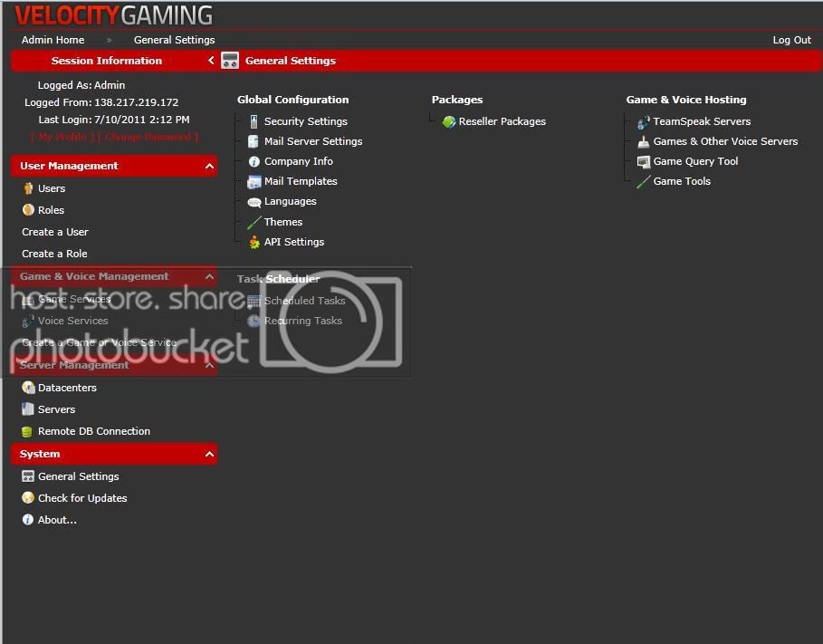Select Reseller Packages under Packages

[x=499, y=120]
